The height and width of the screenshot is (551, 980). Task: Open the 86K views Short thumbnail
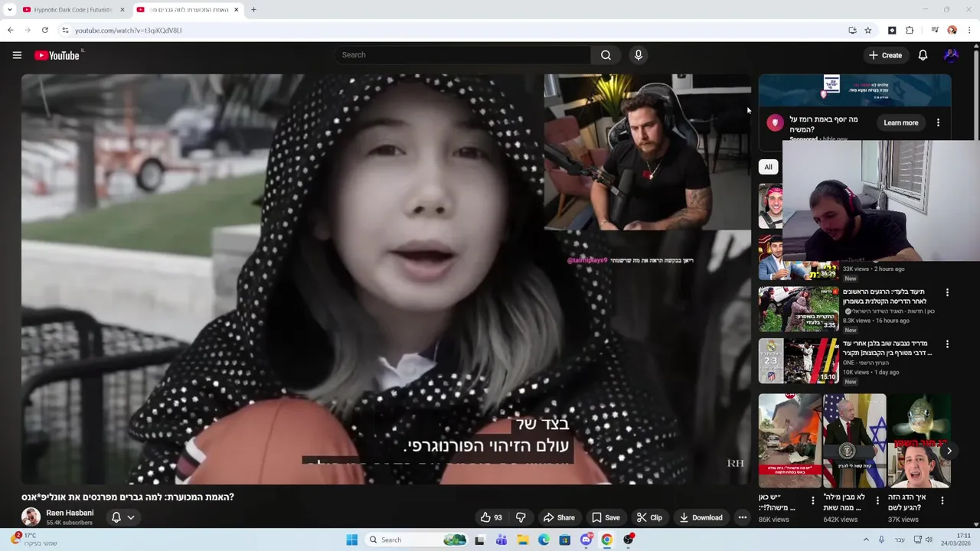click(789, 441)
